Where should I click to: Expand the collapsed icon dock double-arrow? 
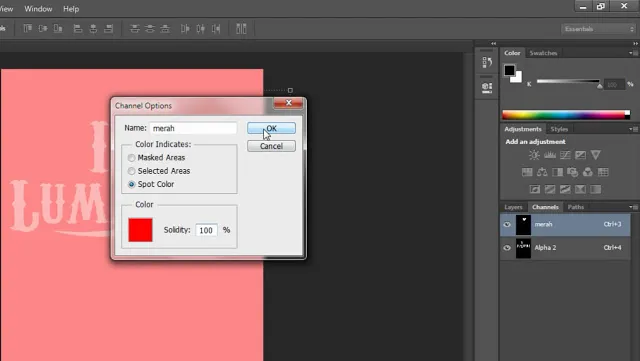pos(493,43)
